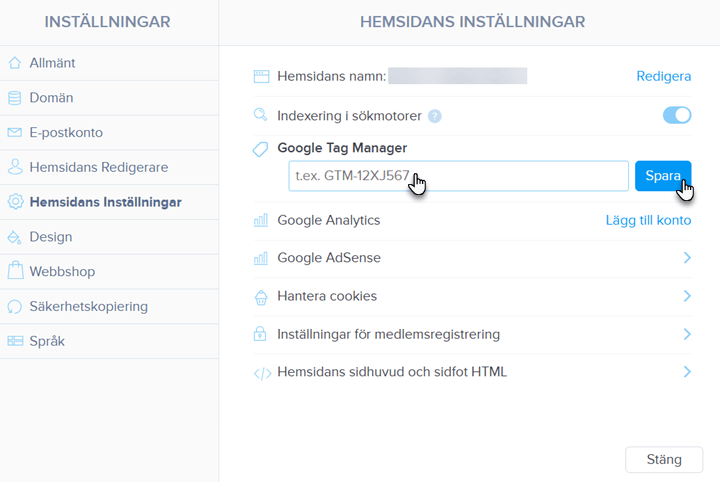Click the language icon beside Språk
This screenshot has width=720, height=482.
[x=15, y=341]
